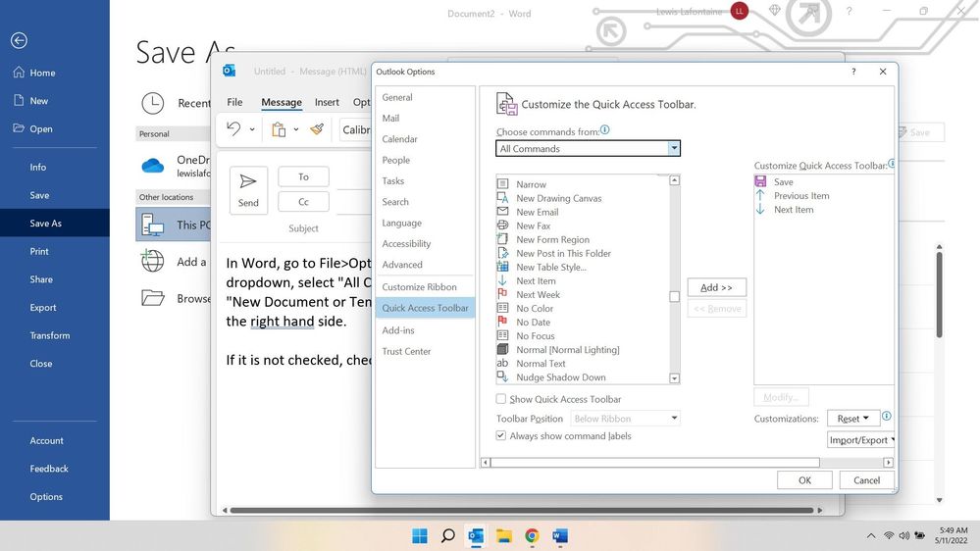The width and height of the screenshot is (980, 551).
Task: Open Windows Start menu
Action: (x=420, y=535)
